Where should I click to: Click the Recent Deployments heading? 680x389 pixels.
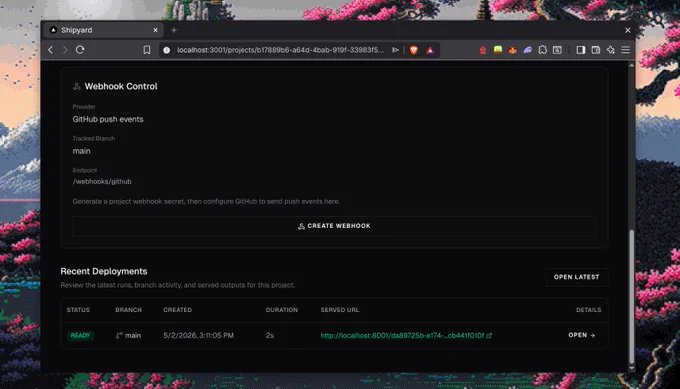pyautogui.click(x=104, y=271)
